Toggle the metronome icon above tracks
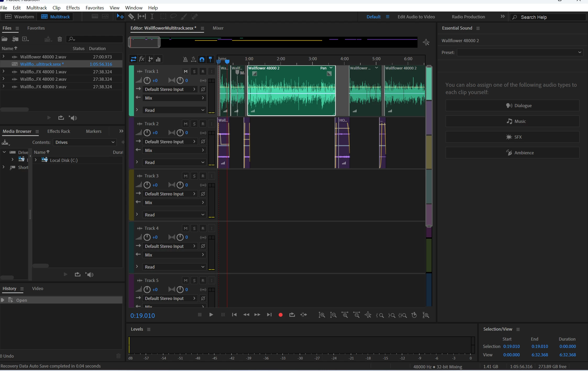The width and height of the screenshot is (588, 371). 185,59
